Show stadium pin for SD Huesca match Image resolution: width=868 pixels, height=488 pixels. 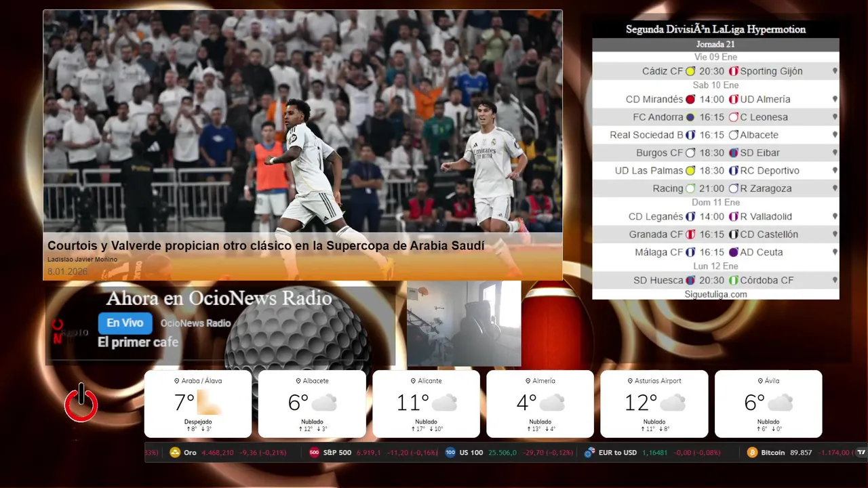click(835, 281)
